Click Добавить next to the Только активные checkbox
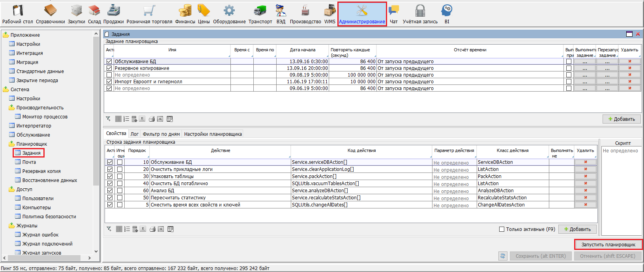 tap(577, 229)
